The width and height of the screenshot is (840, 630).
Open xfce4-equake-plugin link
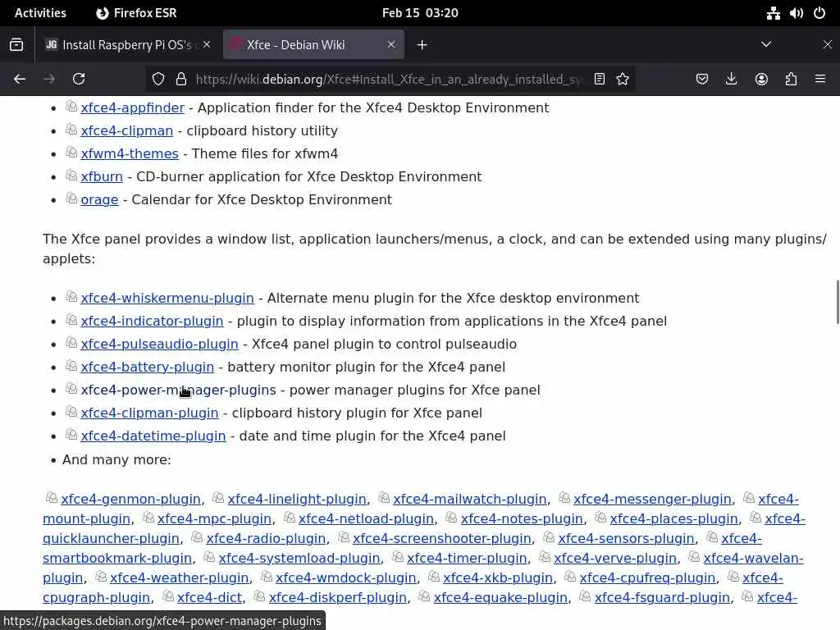pos(500,598)
